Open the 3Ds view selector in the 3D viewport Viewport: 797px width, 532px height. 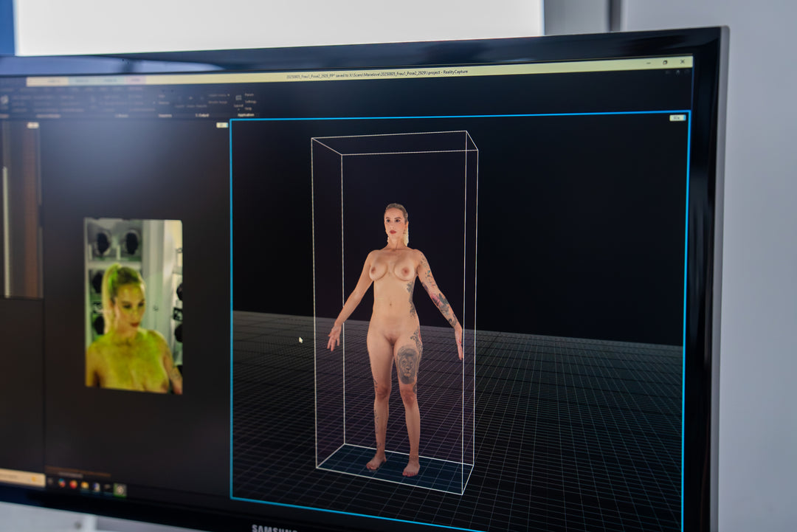[x=677, y=118]
